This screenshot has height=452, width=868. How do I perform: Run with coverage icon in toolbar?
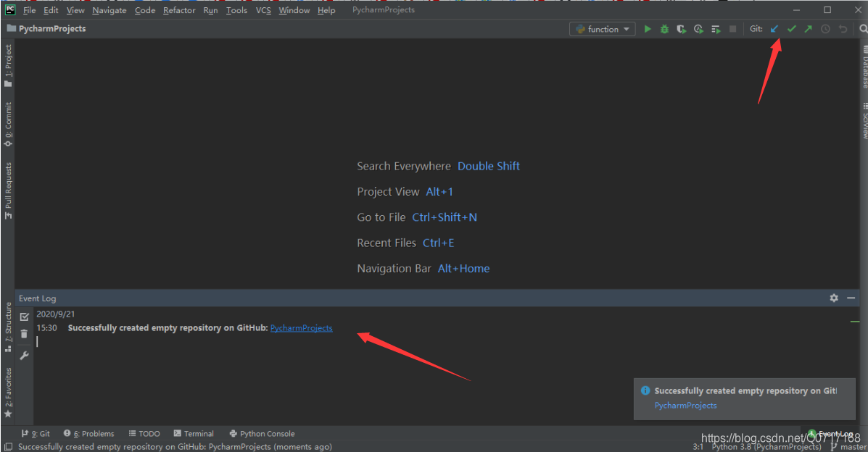(x=682, y=29)
